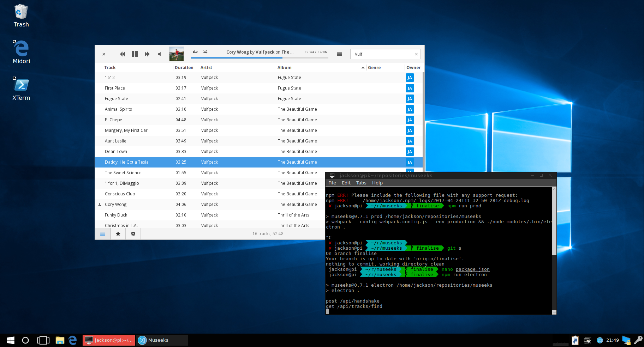This screenshot has width=644, height=347.
Task: Open the File menu in terminal
Action: (332, 183)
